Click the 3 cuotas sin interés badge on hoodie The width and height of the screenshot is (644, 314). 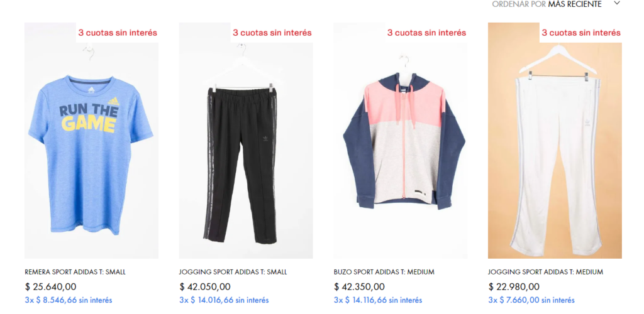click(x=426, y=33)
